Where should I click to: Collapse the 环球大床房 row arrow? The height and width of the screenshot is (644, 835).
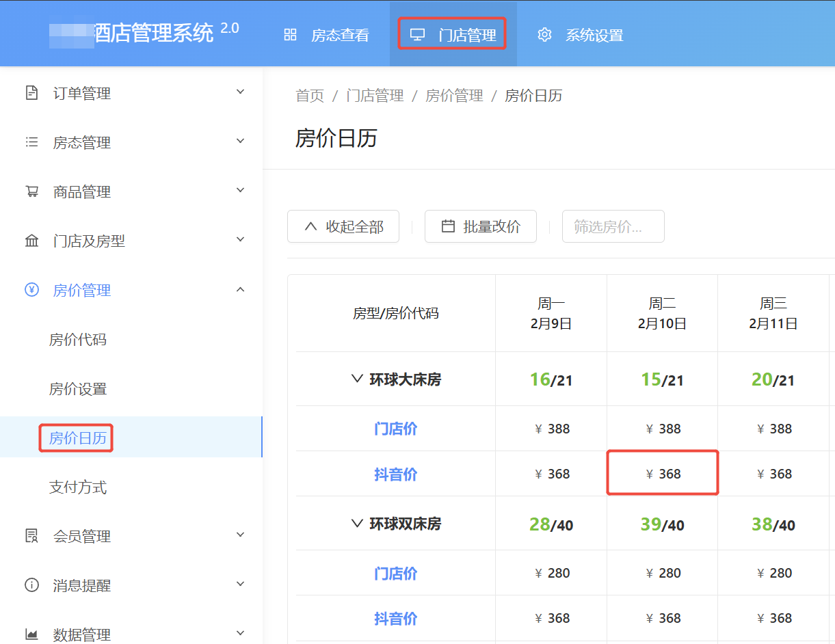click(x=356, y=378)
